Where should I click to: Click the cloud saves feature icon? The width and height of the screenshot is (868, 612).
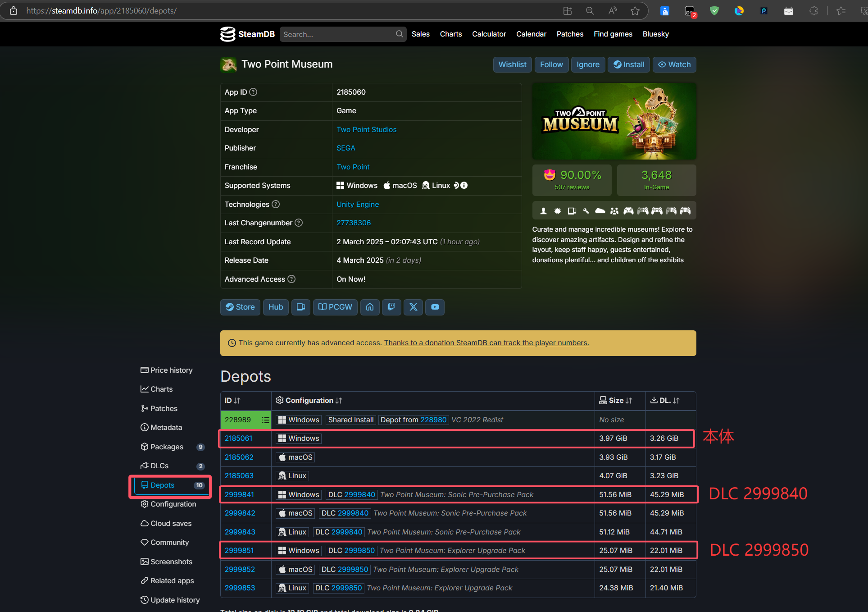[600, 210]
